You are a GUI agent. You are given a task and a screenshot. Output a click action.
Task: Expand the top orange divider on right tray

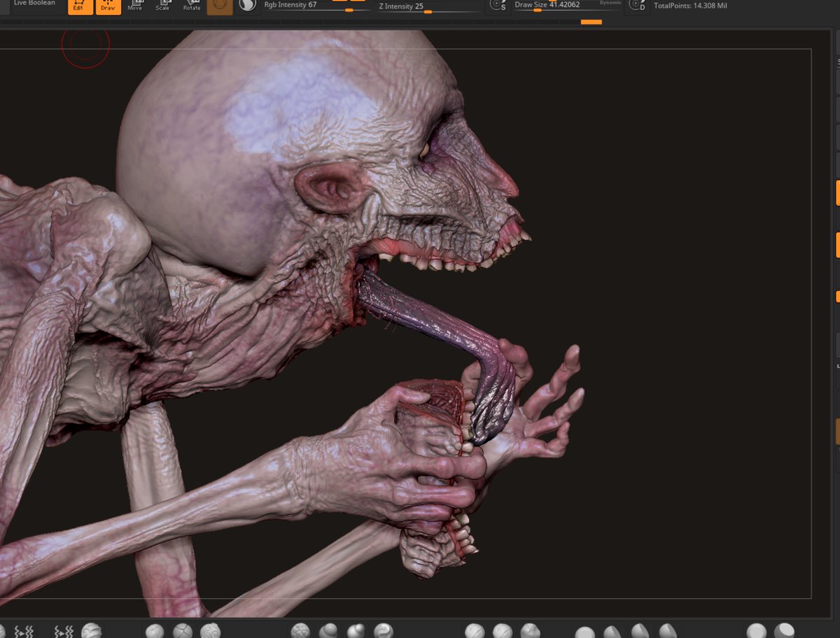(x=838, y=192)
